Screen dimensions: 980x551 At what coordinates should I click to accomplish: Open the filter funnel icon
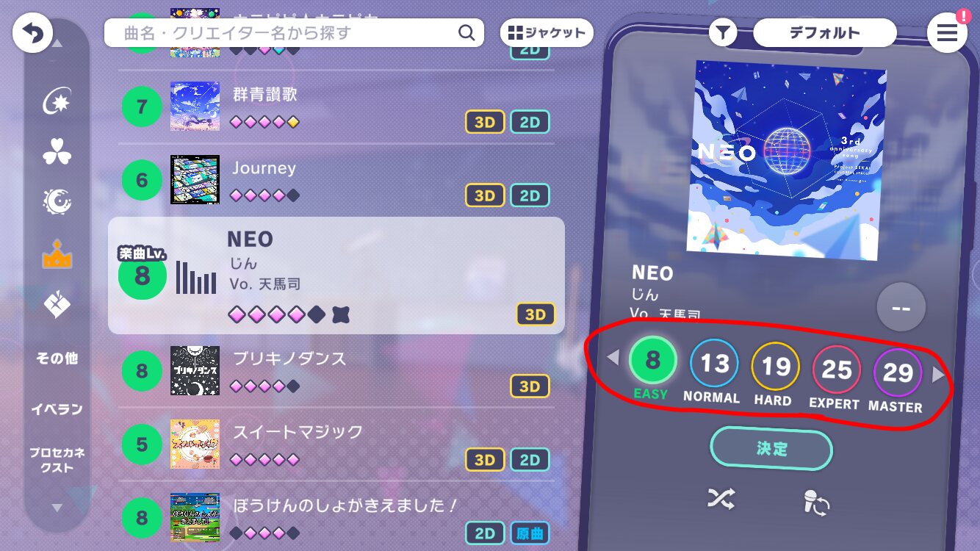(x=724, y=33)
